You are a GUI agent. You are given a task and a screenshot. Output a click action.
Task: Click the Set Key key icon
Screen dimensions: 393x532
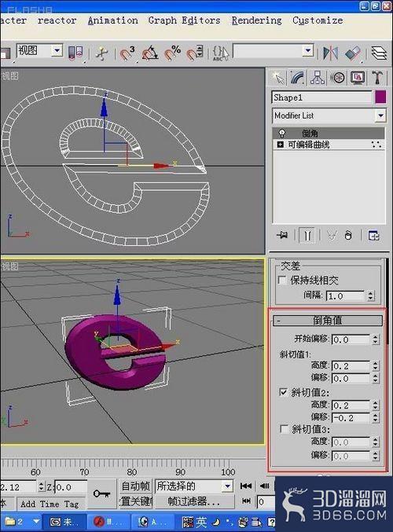101,493
